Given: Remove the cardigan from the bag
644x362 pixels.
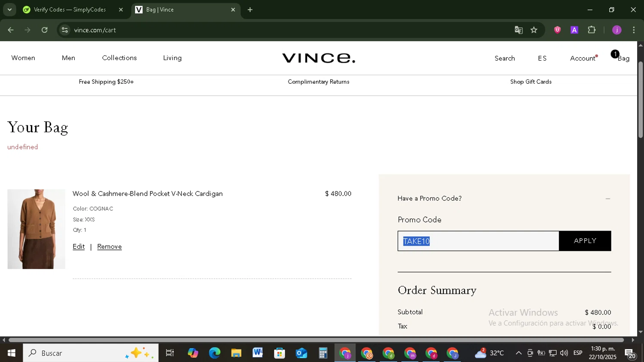Looking at the screenshot, I should pos(109,246).
